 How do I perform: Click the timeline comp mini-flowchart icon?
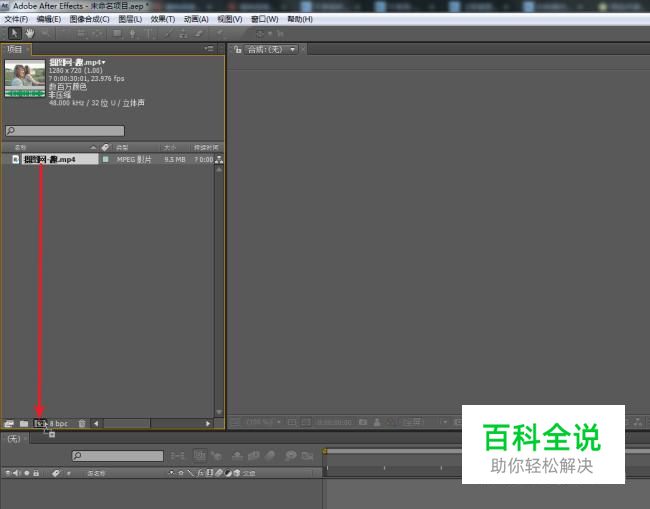[x=177, y=456]
